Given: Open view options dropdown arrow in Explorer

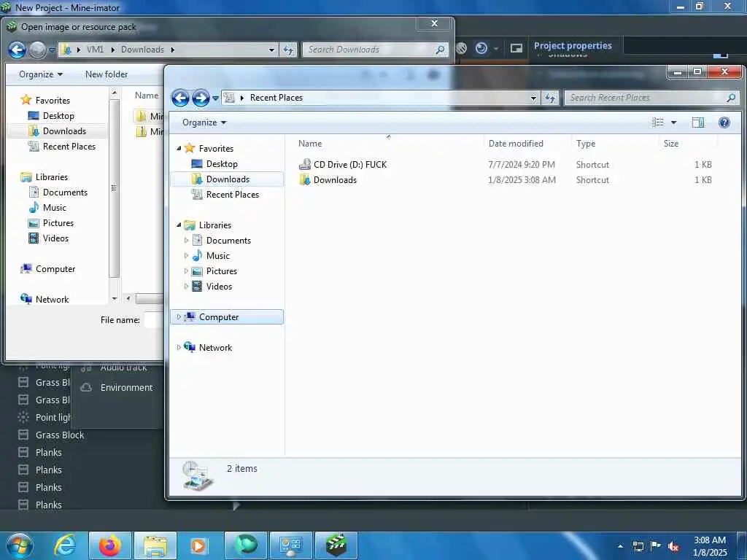Looking at the screenshot, I should [x=673, y=122].
